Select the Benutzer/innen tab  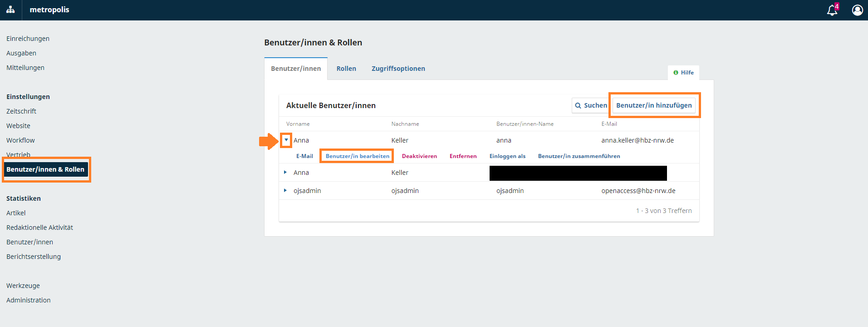click(296, 69)
